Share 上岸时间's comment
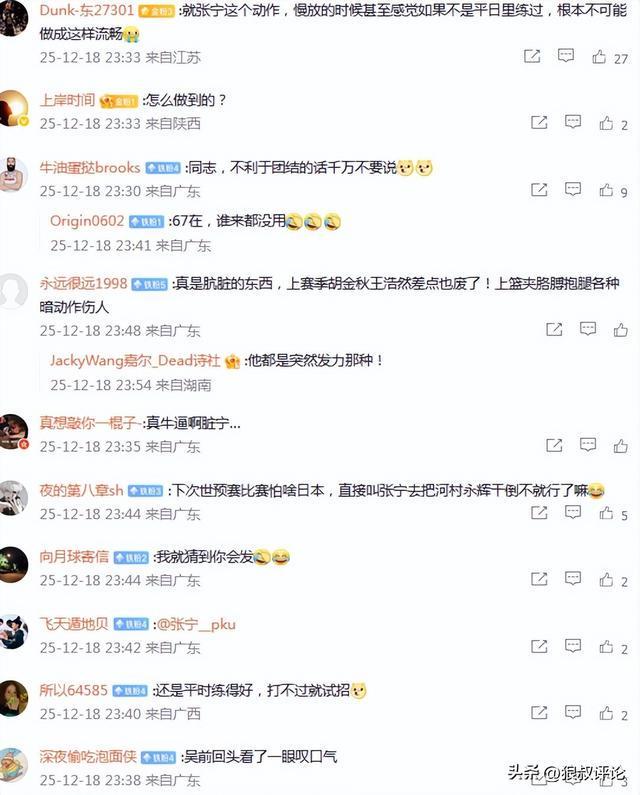 pos(539,122)
